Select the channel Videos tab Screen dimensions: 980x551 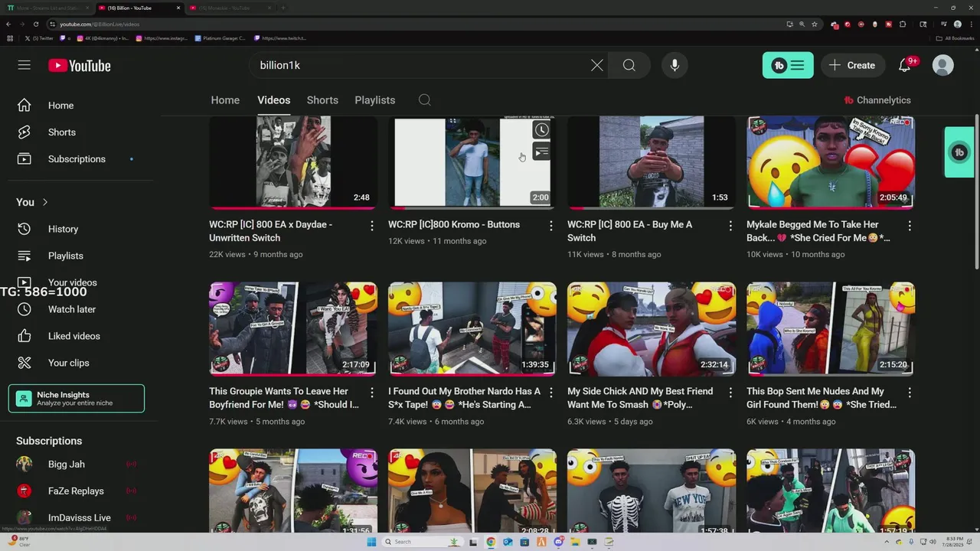pyautogui.click(x=273, y=100)
